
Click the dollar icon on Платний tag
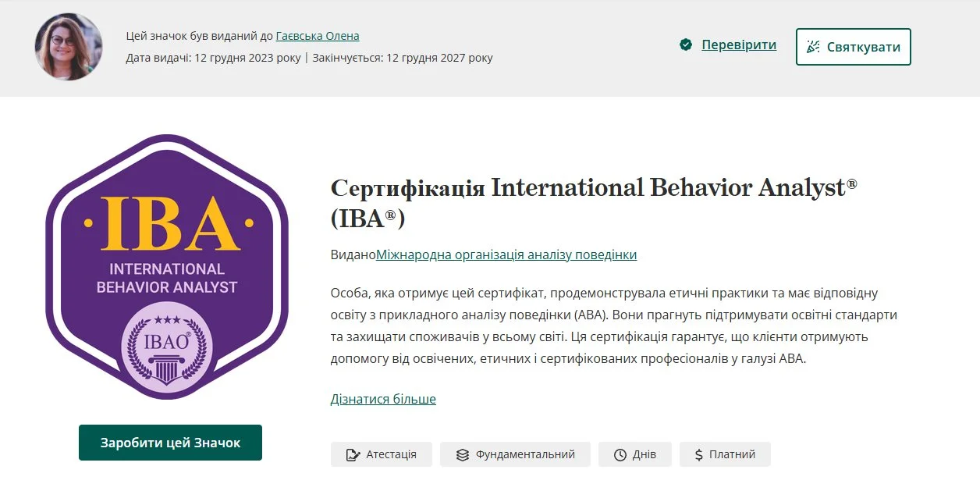click(698, 454)
